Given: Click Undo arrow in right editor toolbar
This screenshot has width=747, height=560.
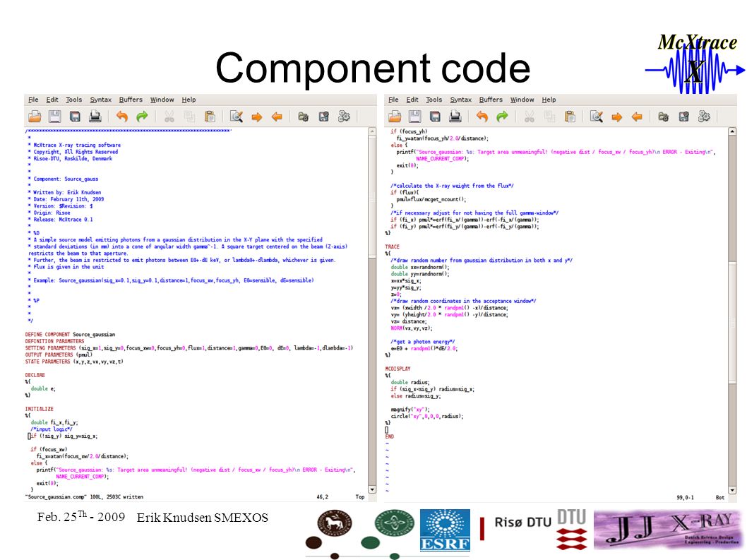Looking at the screenshot, I should point(482,117).
